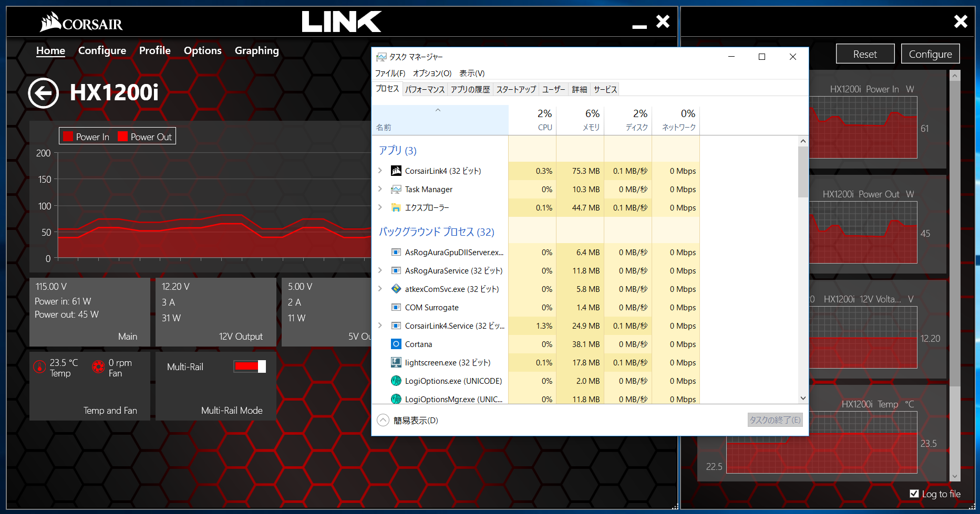Click the 簡易表示(D) link
The image size is (980, 514).
(x=416, y=421)
